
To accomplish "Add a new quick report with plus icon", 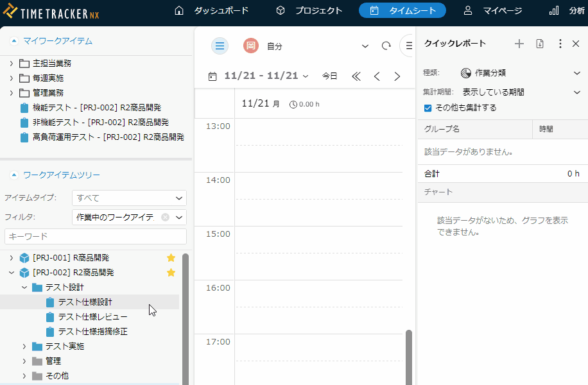I will (519, 44).
